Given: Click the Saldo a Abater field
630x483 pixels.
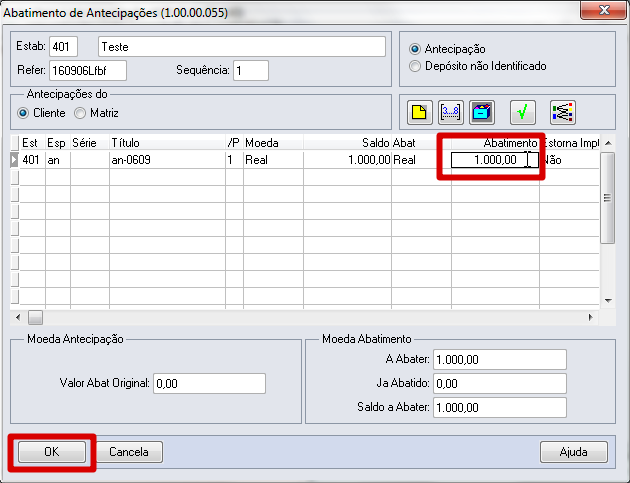Looking at the screenshot, I should (500, 407).
